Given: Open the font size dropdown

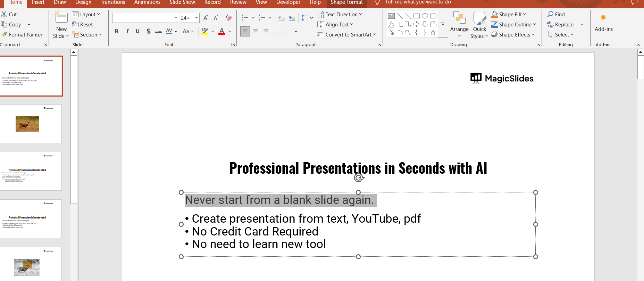Looking at the screenshot, I should (x=196, y=18).
